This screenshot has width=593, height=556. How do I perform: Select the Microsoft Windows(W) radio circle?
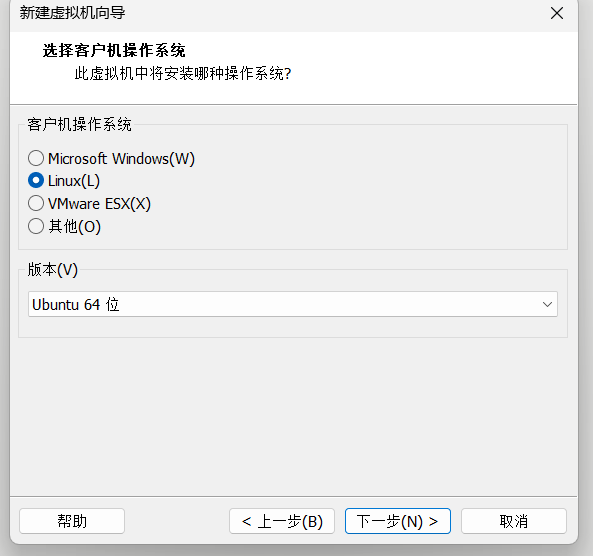tap(36, 158)
